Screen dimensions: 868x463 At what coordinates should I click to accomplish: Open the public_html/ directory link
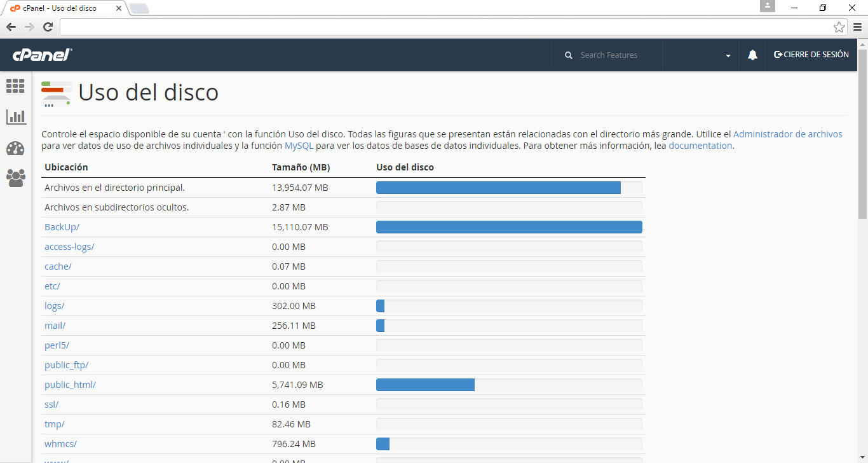pos(70,385)
